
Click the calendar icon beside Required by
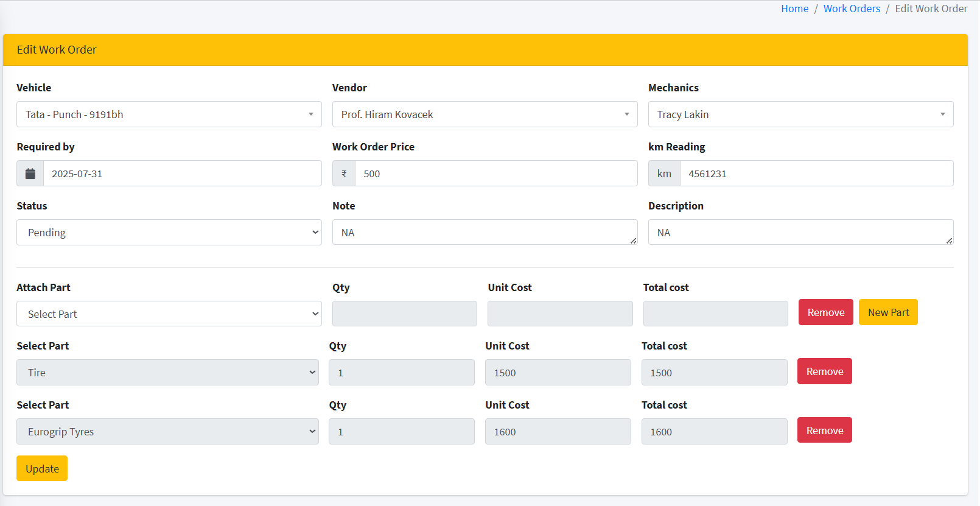point(30,174)
